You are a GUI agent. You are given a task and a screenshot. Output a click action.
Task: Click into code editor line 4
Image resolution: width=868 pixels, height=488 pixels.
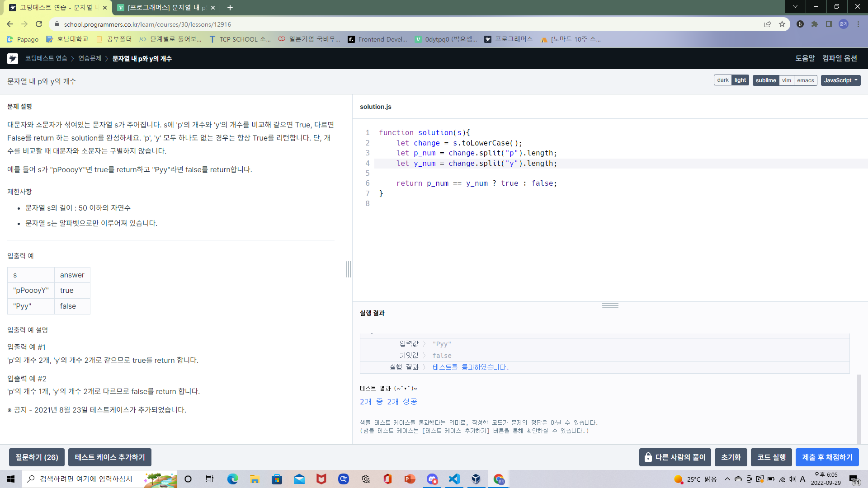pos(621,164)
